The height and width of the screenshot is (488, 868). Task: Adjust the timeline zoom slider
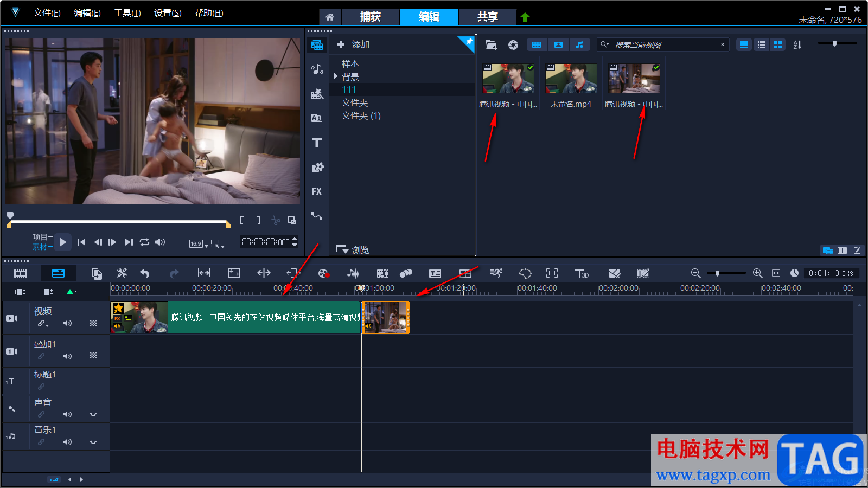(x=726, y=273)
